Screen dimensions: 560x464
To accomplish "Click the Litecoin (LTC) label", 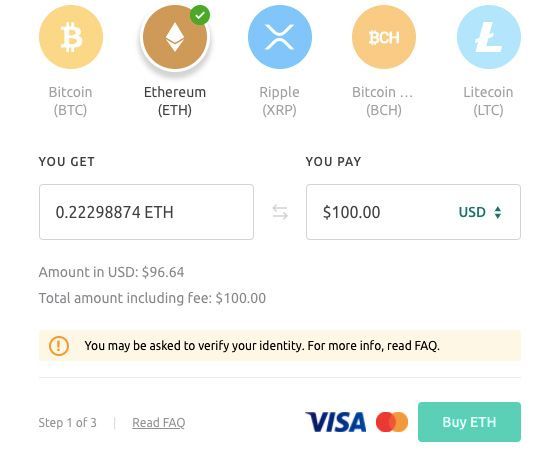I will [488, 101].
